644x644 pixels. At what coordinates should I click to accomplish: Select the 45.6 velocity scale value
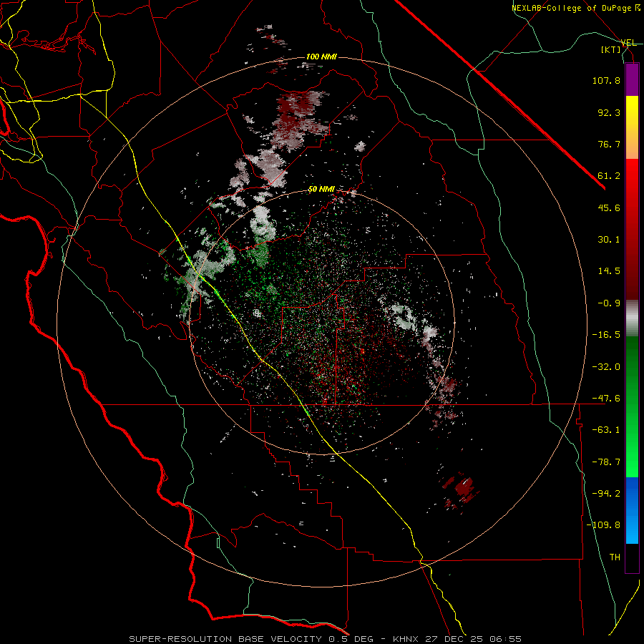pos(609,208)
